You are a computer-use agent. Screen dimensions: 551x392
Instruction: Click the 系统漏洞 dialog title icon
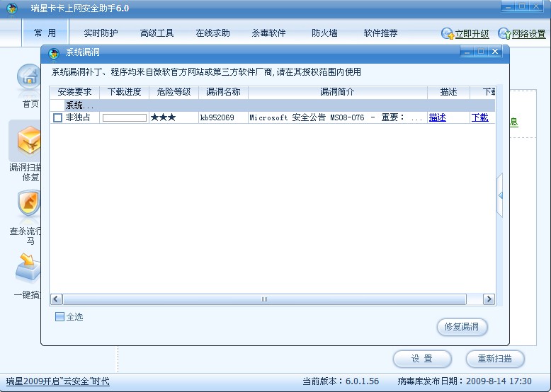pyautogui.click(x=54, y=53)
